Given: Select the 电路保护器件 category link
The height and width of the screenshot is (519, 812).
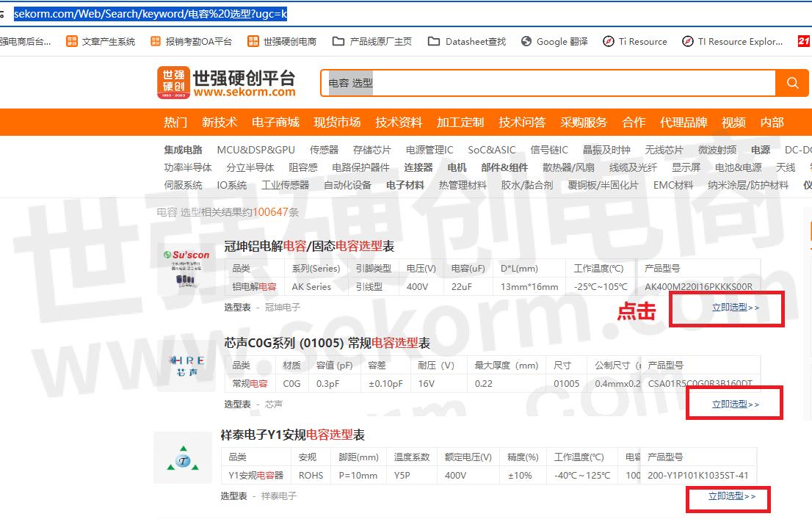Looking at the screenshot, I should pyautogui.click(x=361, y=167).
